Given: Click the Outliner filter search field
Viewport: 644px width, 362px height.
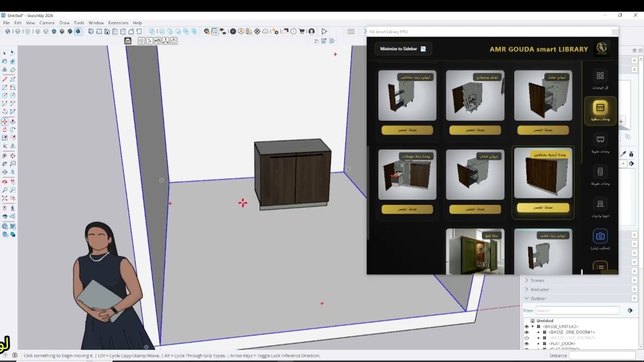Looking at the screenshot, I should click(577, 311).
